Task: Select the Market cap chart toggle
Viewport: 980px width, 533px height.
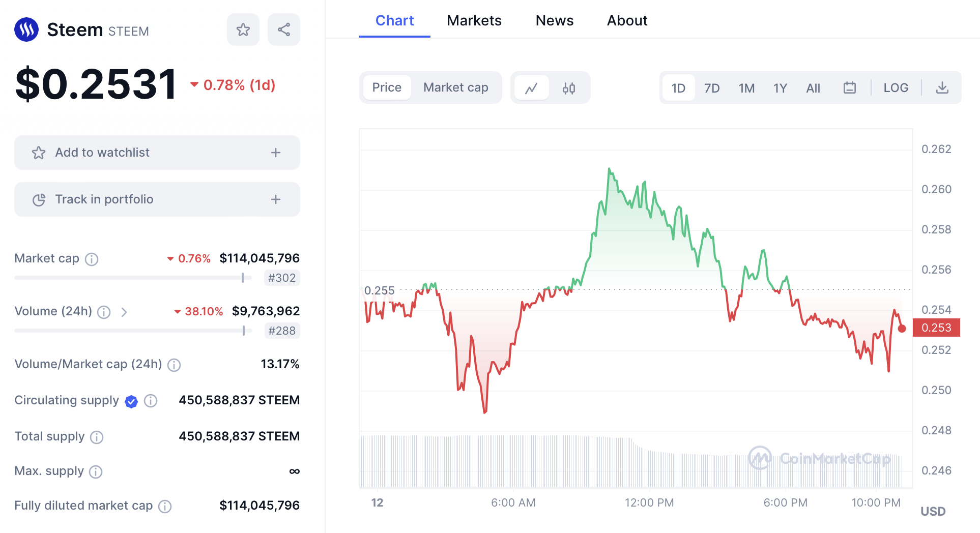Action: 455,87
